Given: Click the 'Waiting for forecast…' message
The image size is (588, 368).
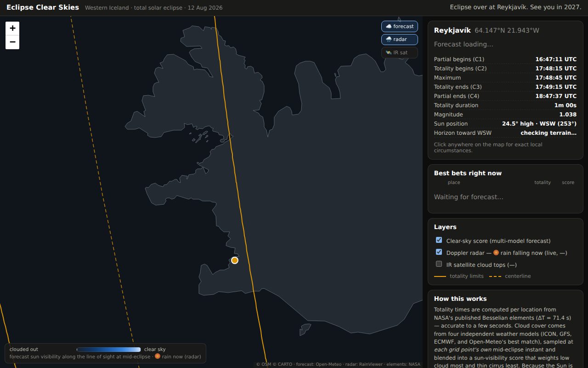Looking at the screenshot, I should (469, 197).
